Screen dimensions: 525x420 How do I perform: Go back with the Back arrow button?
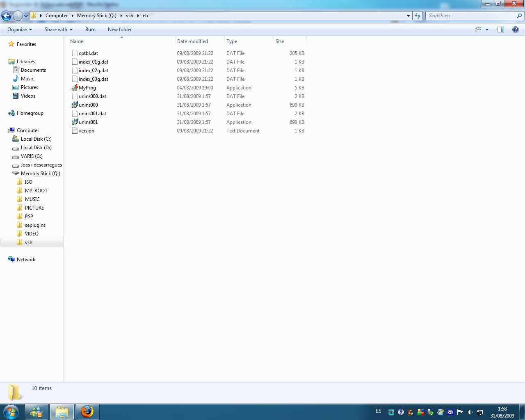[x=6, y=16]
